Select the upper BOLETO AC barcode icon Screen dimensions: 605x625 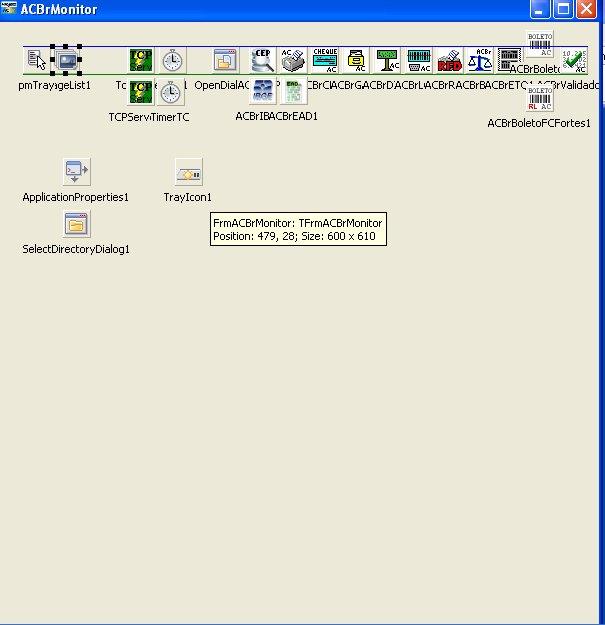click(x=540, y=44)
